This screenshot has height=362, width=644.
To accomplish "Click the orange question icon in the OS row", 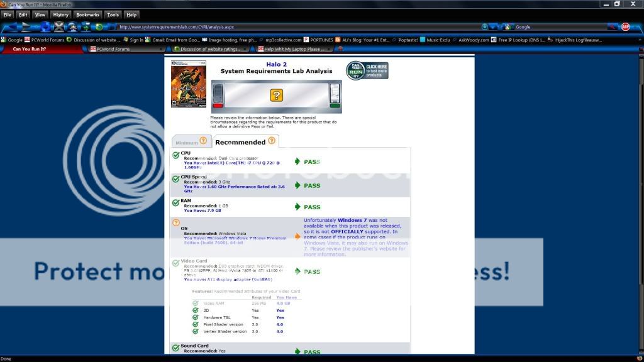I will (176, 222).
